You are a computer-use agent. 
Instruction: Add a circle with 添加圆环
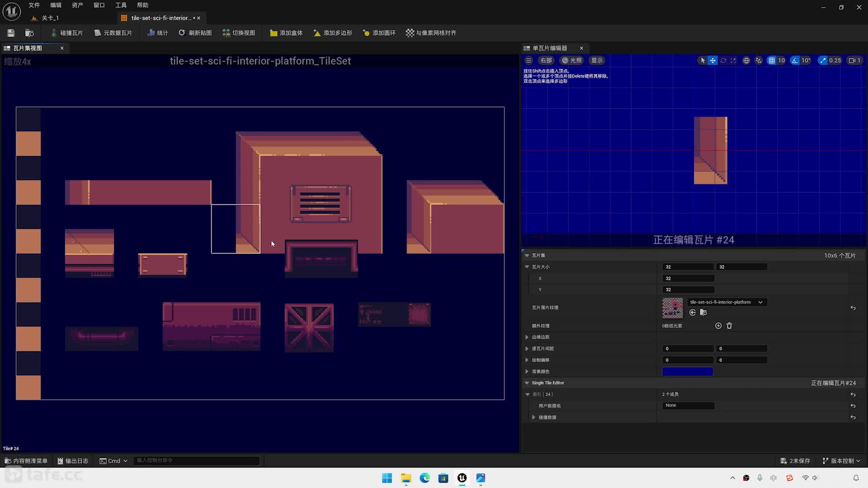tap(379, 33)
